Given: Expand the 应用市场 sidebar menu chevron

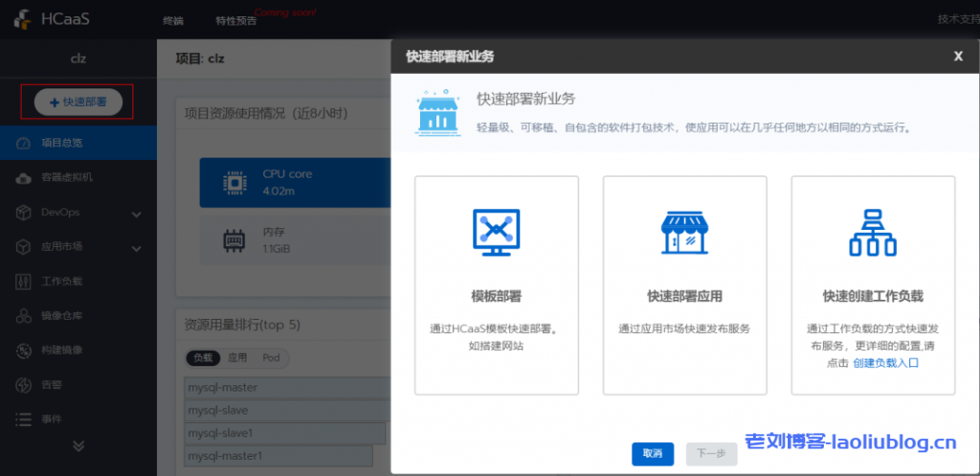Looking at the screenshot, I should tap(136, 247).
